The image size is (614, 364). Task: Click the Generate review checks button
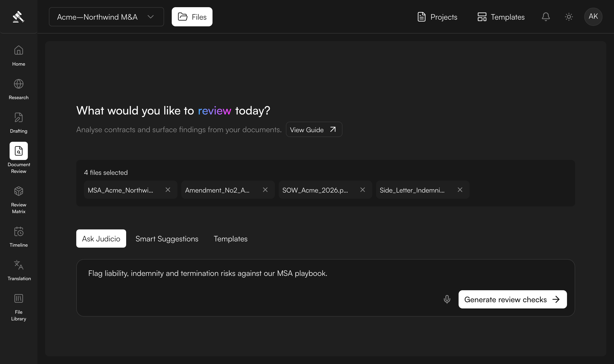click(513, 299)
